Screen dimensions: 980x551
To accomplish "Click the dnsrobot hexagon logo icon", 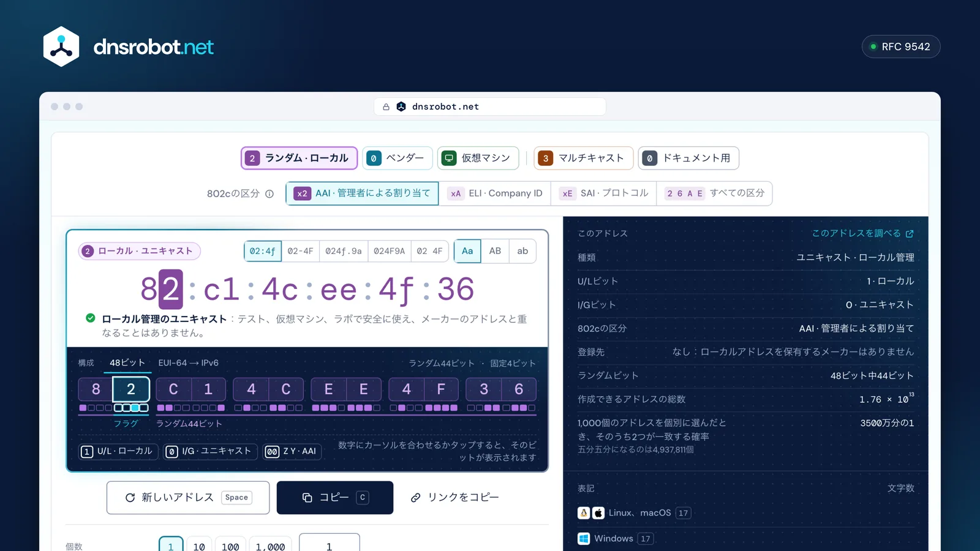I will coord(61,47).
